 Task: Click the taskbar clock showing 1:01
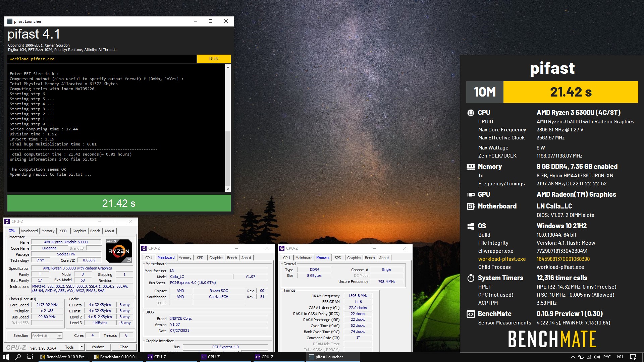[x=620, y=357]
